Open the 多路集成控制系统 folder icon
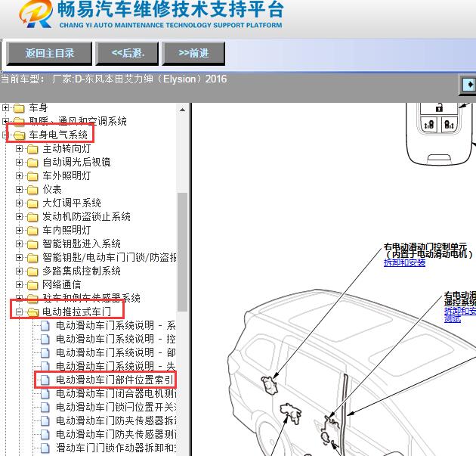 coord(32,271)
